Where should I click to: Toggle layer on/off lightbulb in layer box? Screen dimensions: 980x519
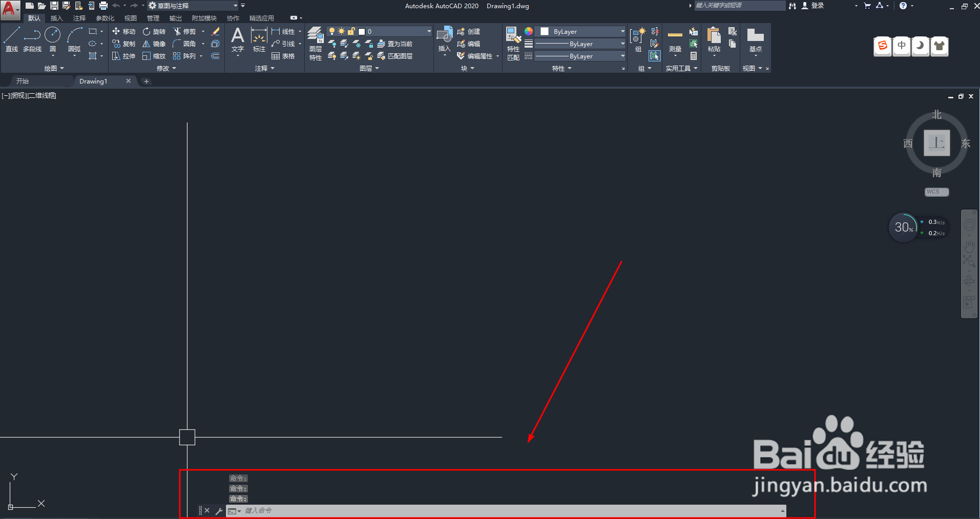pyautogui.click(x=332, y=31)
